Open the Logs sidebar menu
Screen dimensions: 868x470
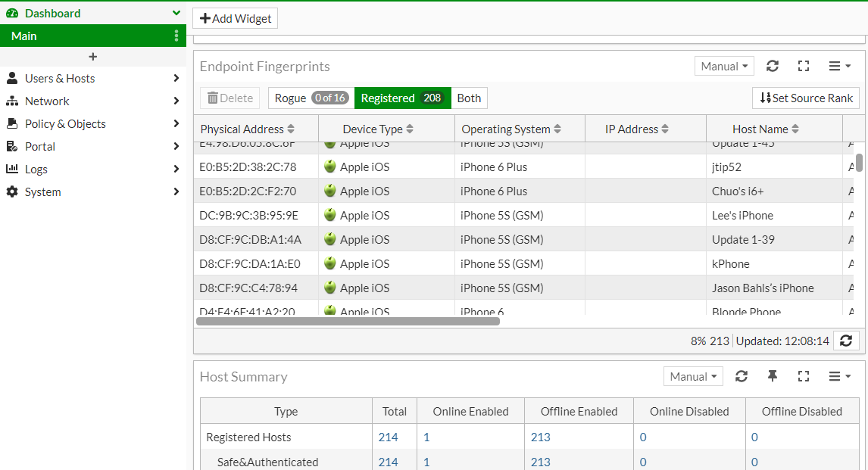pyautogui.click(x=92, y=170)
